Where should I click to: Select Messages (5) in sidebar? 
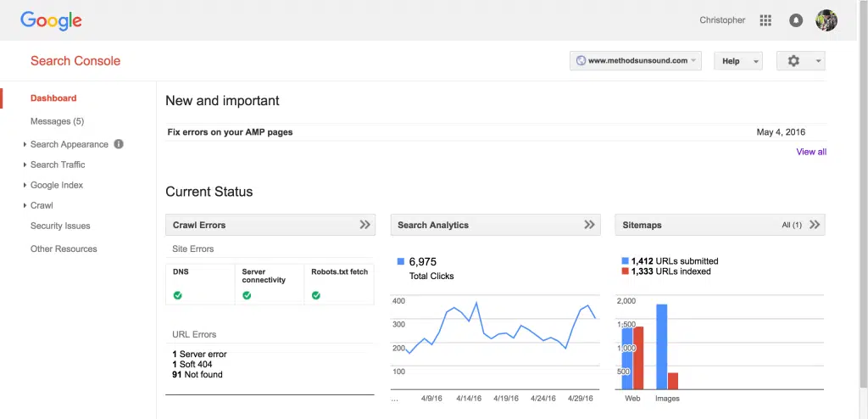click(x=57, y=121)
